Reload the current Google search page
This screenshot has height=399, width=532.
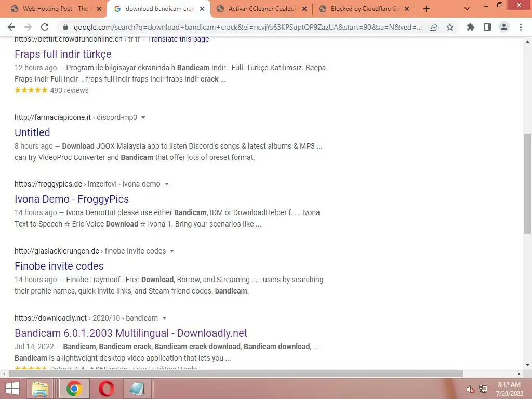coord(45,27)
